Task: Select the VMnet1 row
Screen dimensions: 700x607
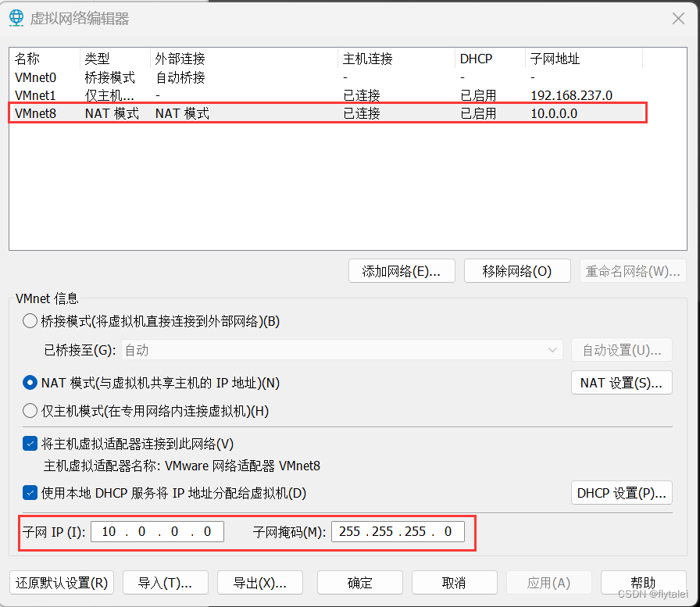Action: point(327,95)
